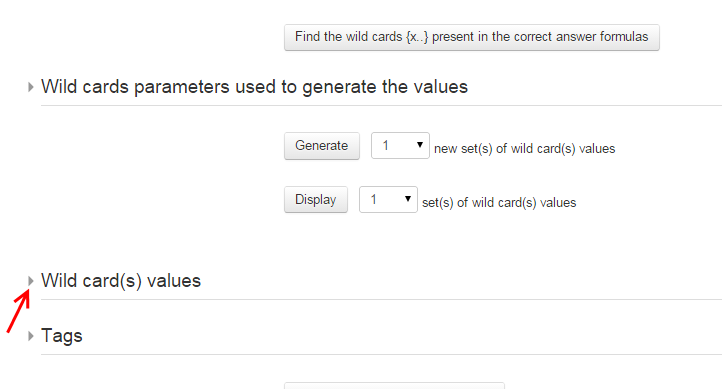Select the value 1 in Display dropdown
The height and width of the screenshot is (389, 722).
pyautogui.click(x=373, y=199)
